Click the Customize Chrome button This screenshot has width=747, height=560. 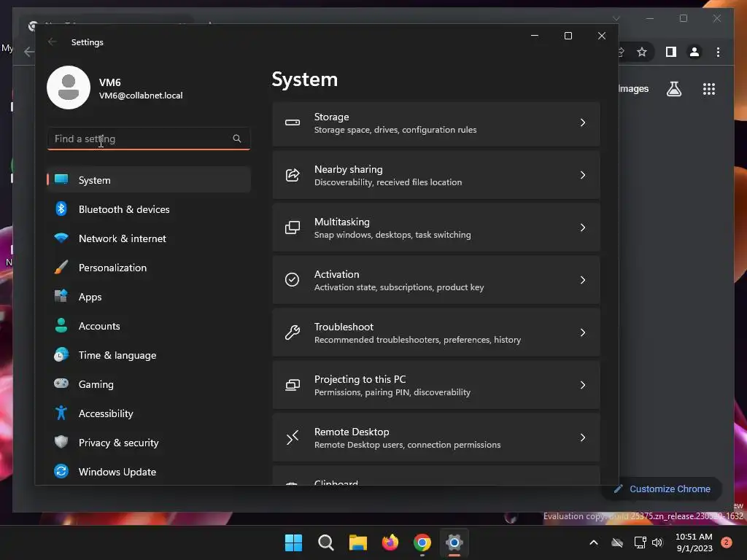pyautogui.click(x=662, y=489)
